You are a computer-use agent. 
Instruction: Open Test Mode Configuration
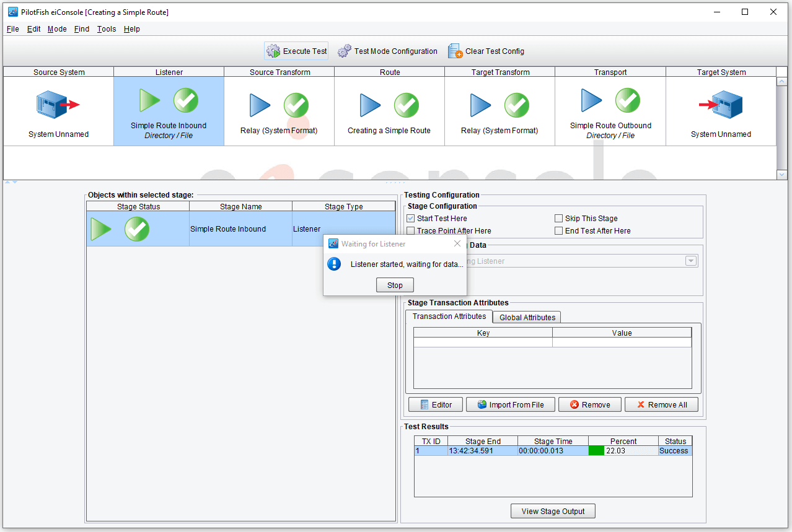[x=388, y=51]
